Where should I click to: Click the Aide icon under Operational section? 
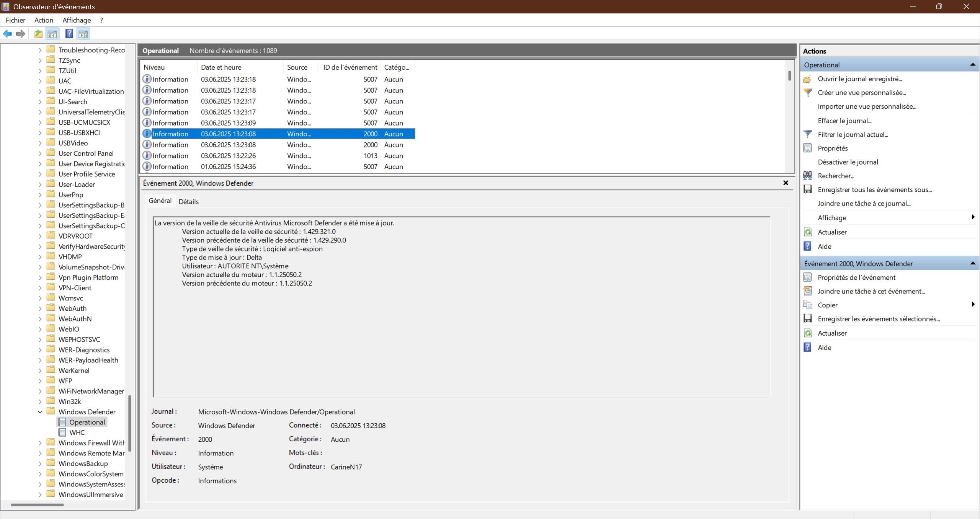tap(807, 246)
